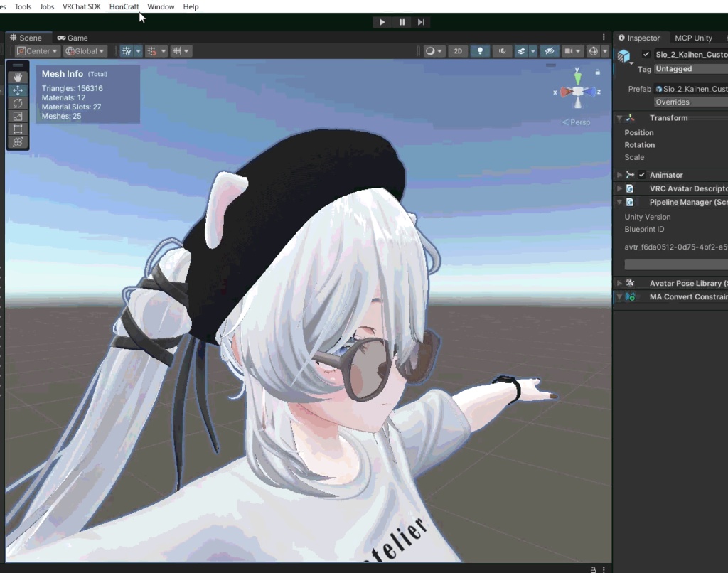Click the Pause button
Screen dimensions: 728x573
402,22
